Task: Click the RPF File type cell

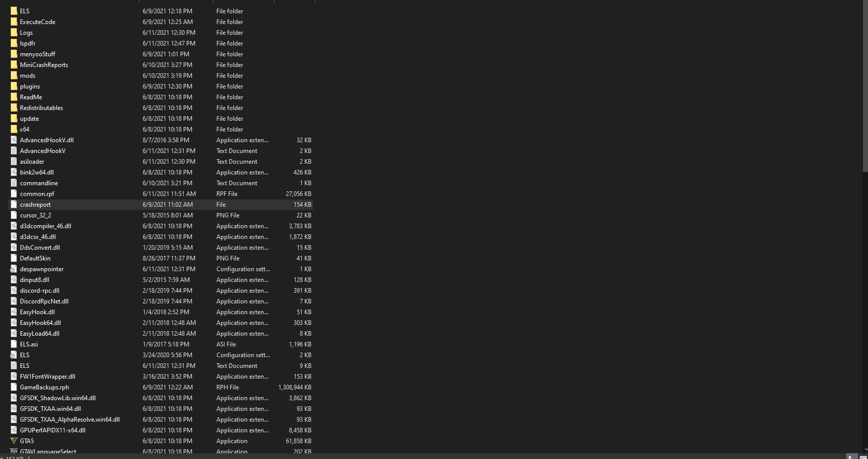Action: [x=227, y=194]
